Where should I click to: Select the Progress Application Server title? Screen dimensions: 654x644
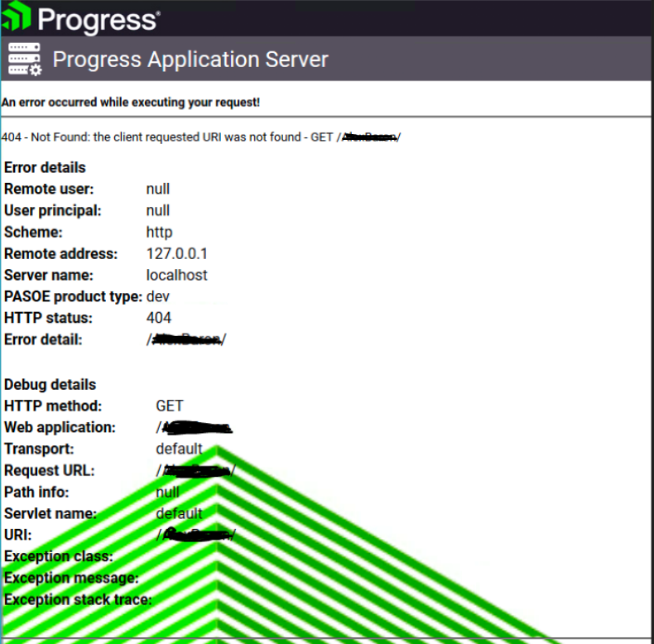tap(190, 60)
